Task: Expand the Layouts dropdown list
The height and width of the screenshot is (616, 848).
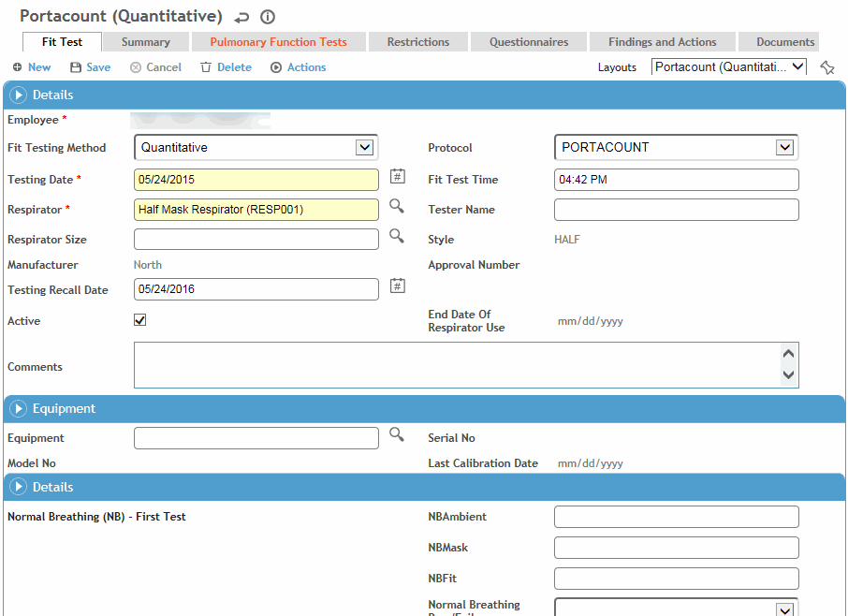Action: point(797,67)
